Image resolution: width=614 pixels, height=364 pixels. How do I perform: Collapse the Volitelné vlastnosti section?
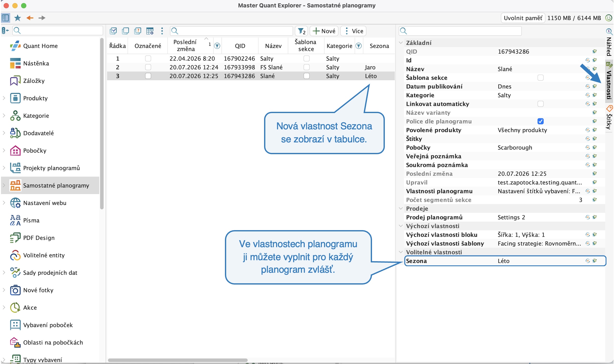401,252
